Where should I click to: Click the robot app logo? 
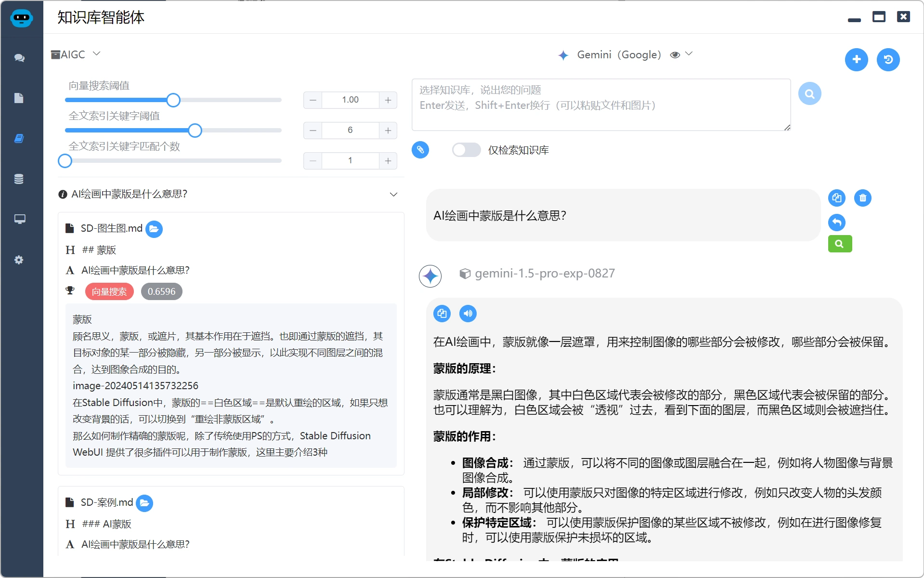pos(21,18)
